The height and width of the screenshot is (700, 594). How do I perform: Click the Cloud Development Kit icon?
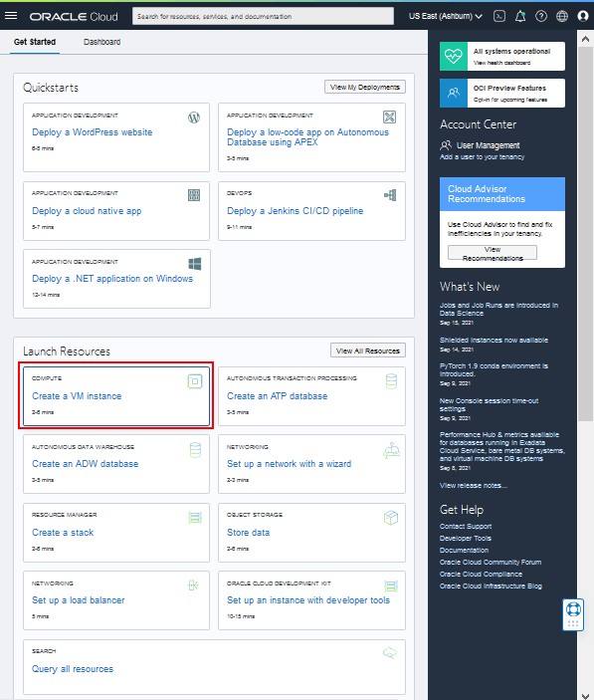tap(391, 585)
